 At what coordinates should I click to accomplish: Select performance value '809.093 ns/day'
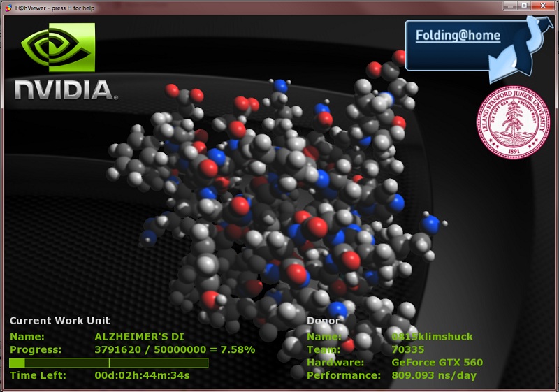point(434,375)
